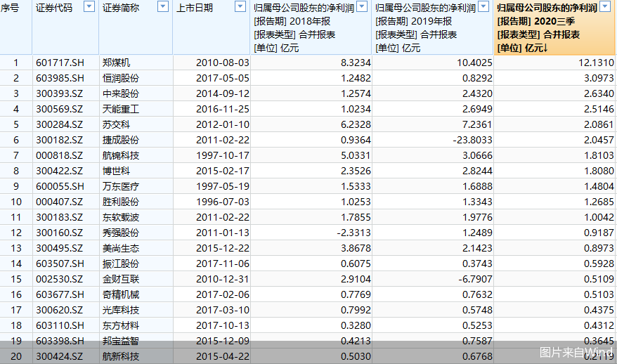The image size is (617, 364).
Task: Open the 上市日期 column filter dropdown
Action: 240,6
